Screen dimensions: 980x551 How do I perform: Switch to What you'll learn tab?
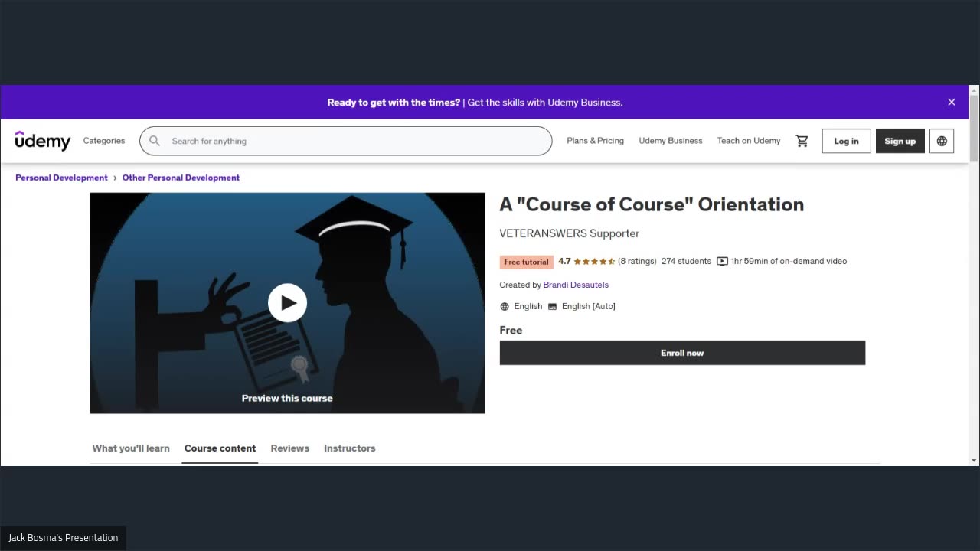[x=131, y=448]
